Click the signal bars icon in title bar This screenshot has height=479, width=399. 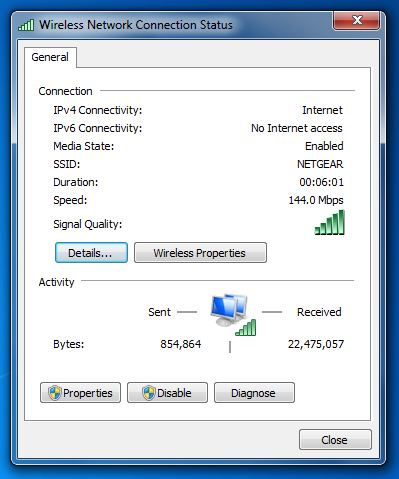click(x=26, y=25)
